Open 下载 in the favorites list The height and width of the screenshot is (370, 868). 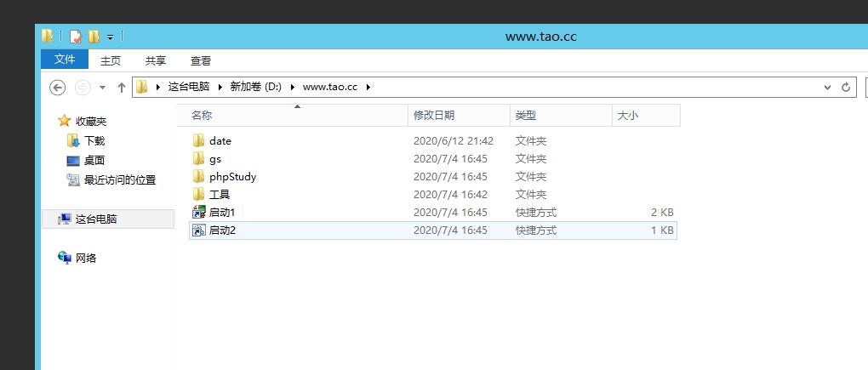click(x=94, y=141)
